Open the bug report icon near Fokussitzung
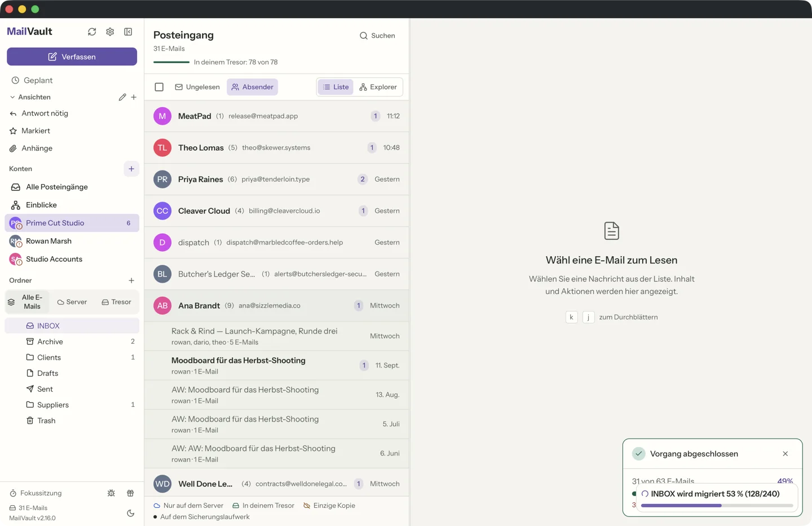This screenshot has height=526, width=812. pos(111,493)
